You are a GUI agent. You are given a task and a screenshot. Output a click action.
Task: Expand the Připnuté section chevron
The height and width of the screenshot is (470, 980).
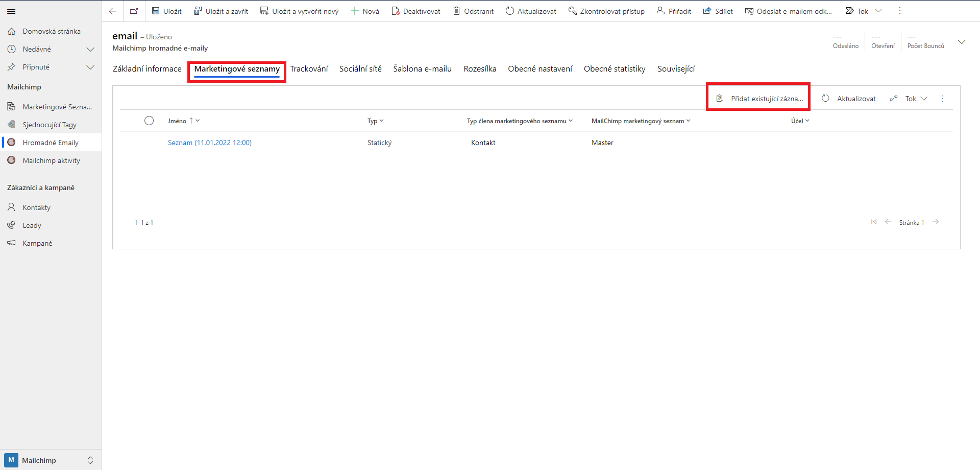(x=90, y=67)
